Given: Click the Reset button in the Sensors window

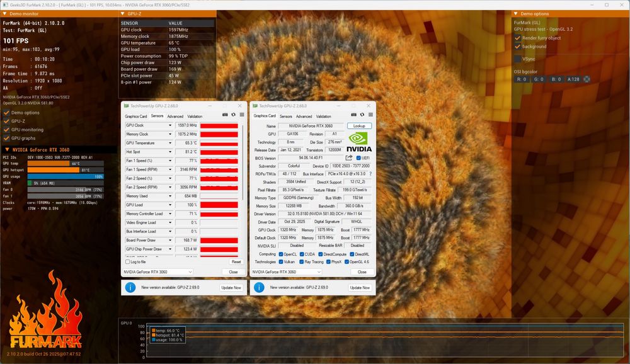Looking at the screenshot, I should click(236, 262).
